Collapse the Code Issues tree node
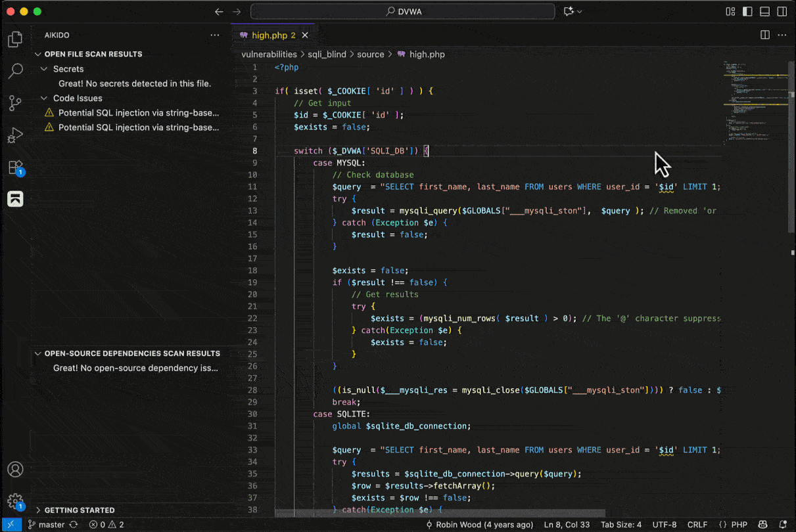The width and height of the screenshot is (796, 532). click(x=45, y=99)
